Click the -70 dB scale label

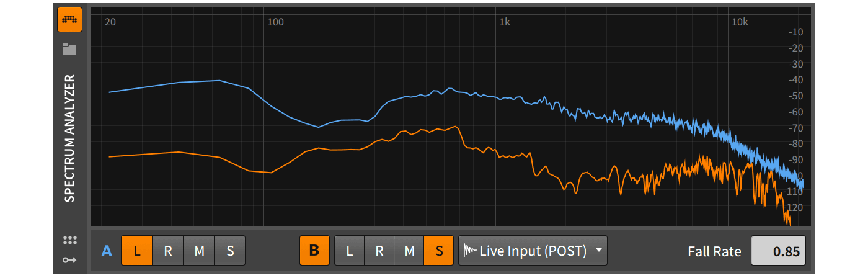click(x=795, y=128)
